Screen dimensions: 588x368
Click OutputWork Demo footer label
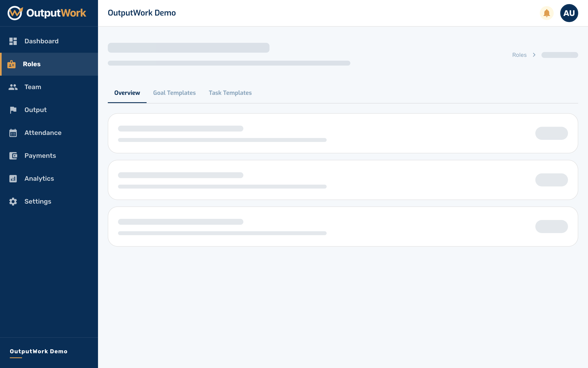[39, 351]
